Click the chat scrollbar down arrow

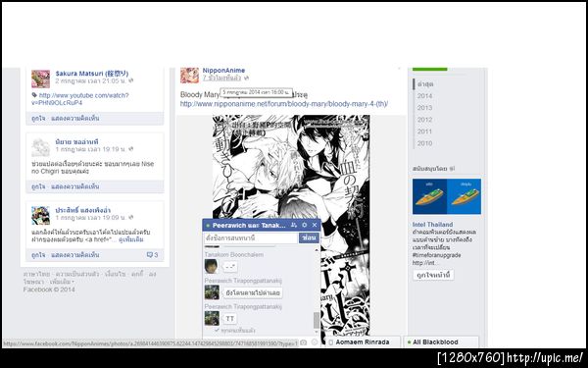click(317, 332)
